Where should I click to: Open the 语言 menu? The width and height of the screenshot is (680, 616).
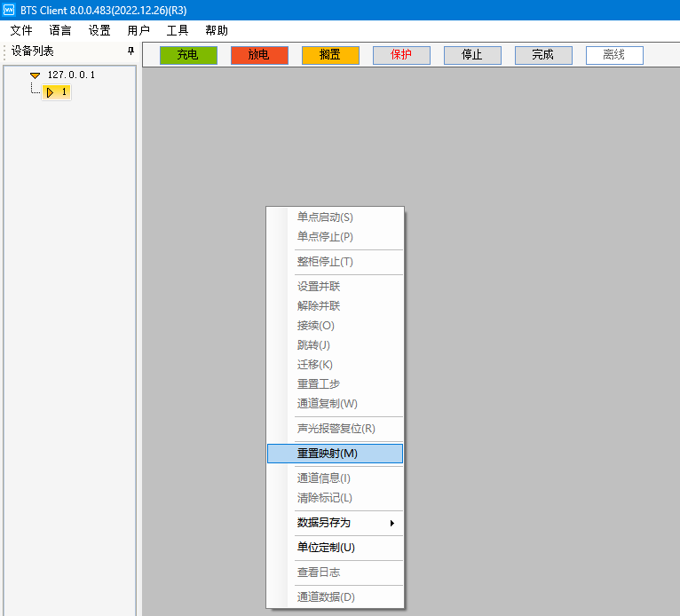click(60, 30)
